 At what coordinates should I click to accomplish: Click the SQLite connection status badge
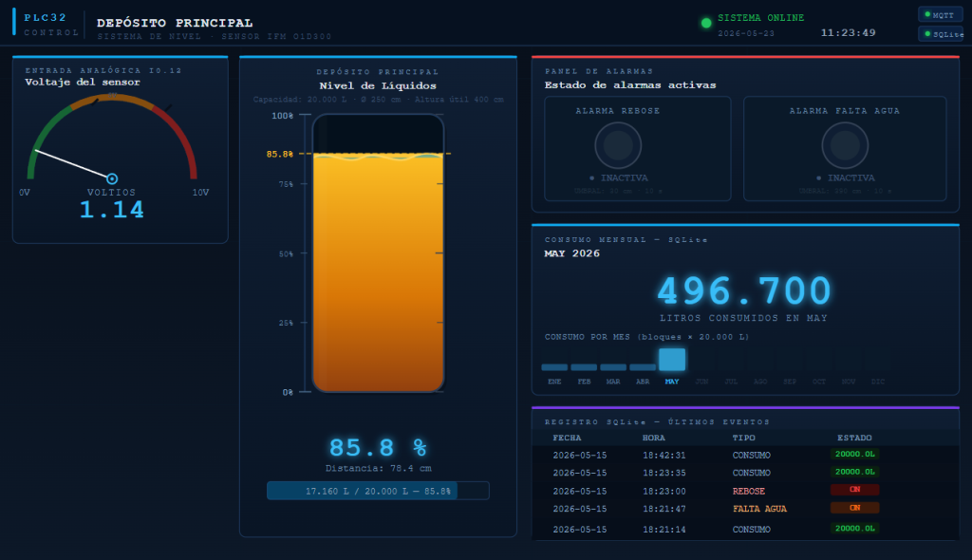(x=942, y=34)
